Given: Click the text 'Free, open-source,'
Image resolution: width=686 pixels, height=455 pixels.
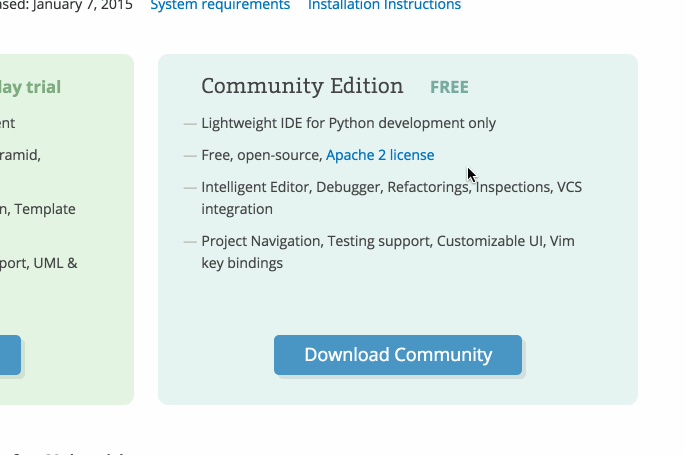Looking at the screenshot, I should pyautogui.click(x=262, y=155).
